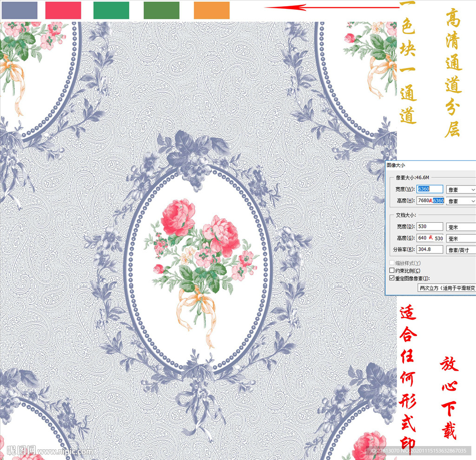Click the document width field showing 530
The image size is (476, 460).
pos(430,227)
